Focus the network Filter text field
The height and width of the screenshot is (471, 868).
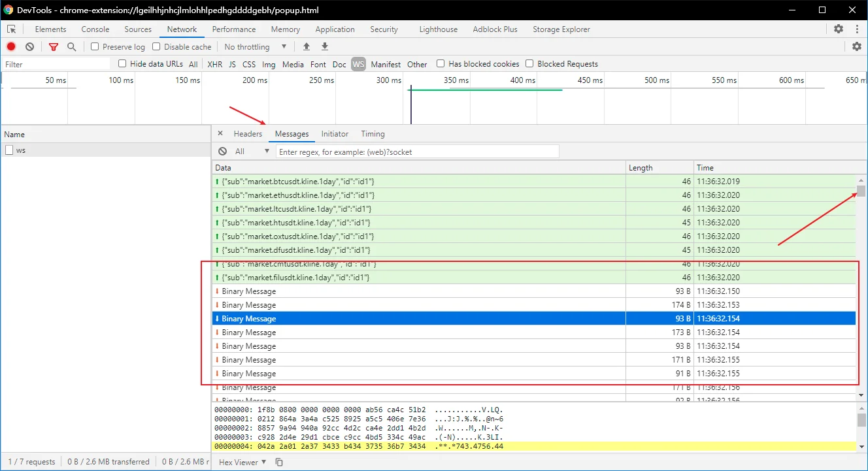click(x=56, y=64)
